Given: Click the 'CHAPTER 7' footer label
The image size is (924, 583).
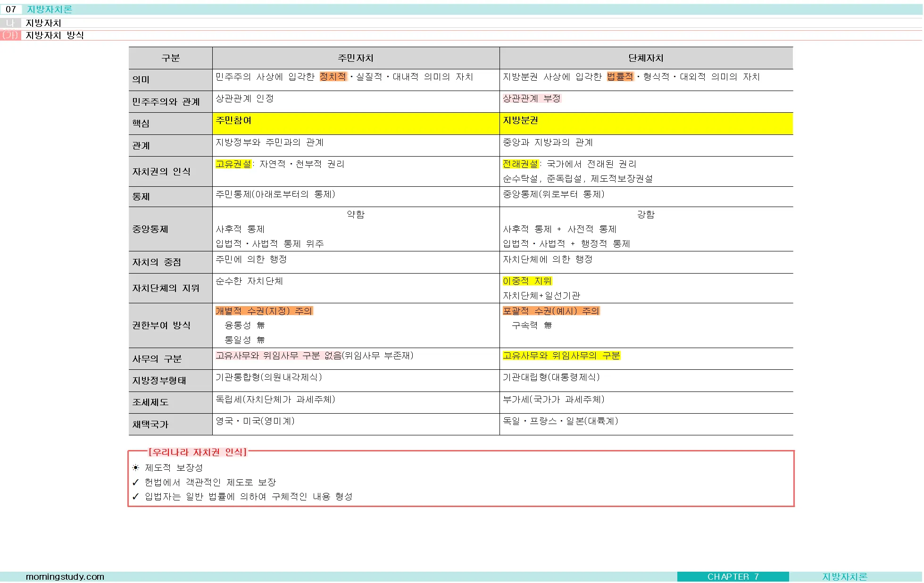Looking at the screenshot, I should [x=733, y=577].
